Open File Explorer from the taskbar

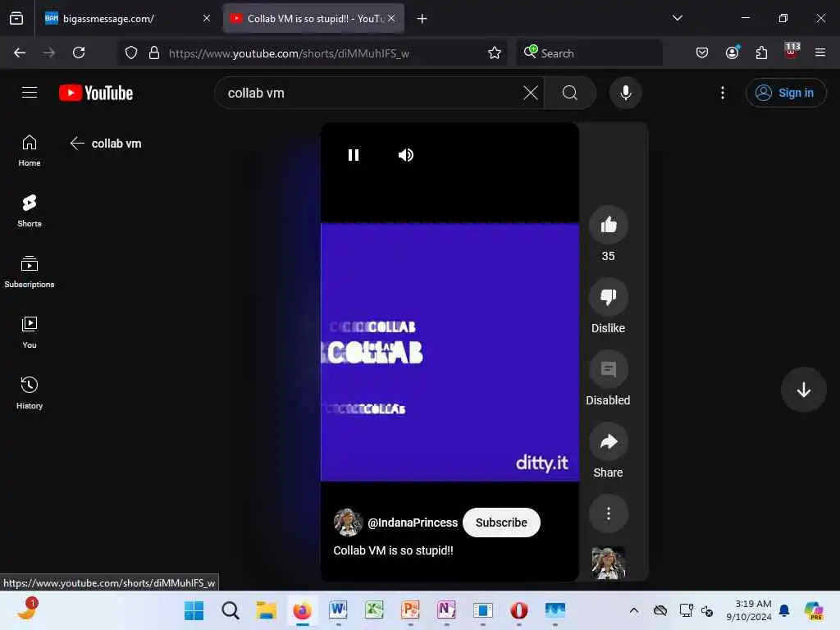(267, 610)
